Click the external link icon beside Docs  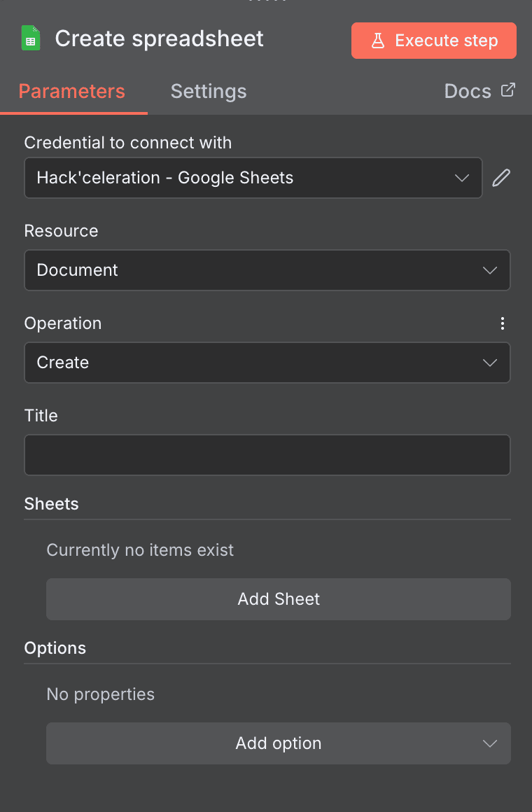tap(510, 90)
